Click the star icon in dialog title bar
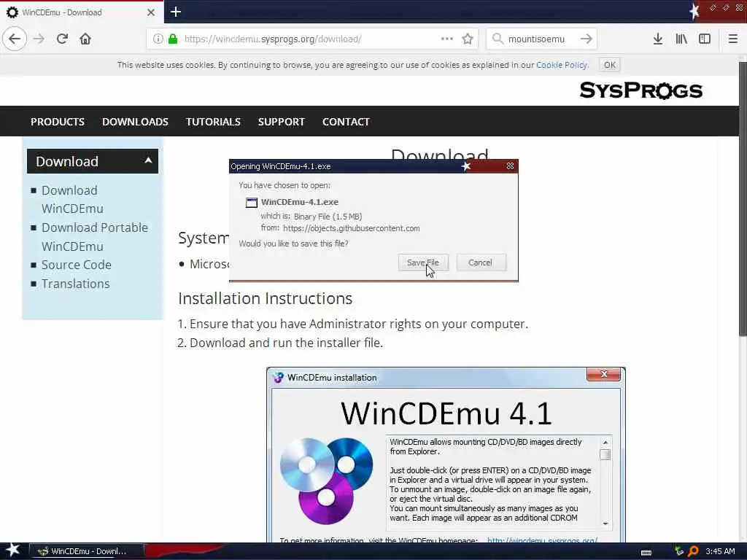Screen dimensions: 747x560 (x=466, y=166)
